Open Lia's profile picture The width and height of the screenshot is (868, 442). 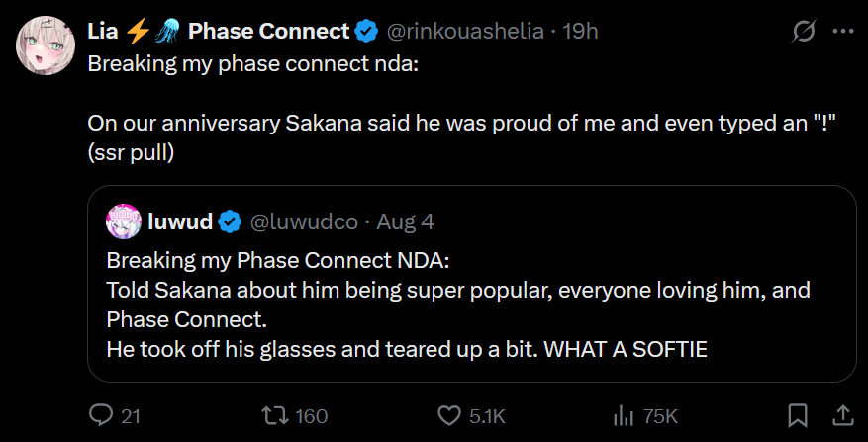coord(45,46)
